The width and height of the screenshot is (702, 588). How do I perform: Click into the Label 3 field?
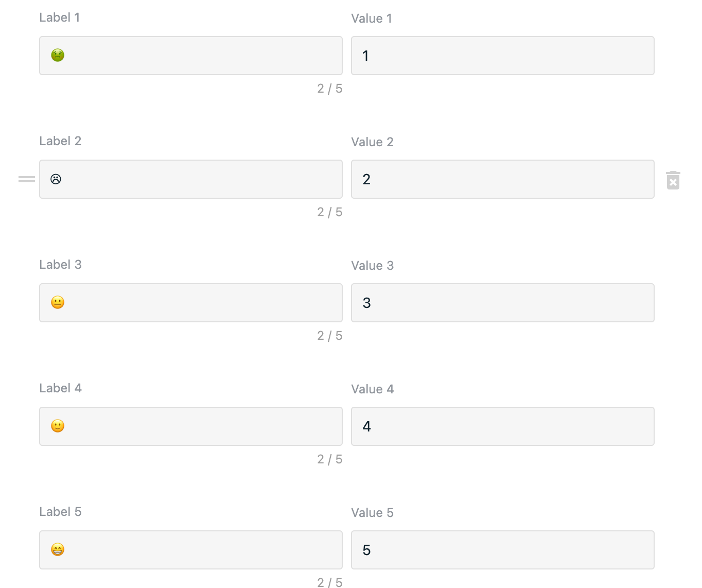click(191, 303)
